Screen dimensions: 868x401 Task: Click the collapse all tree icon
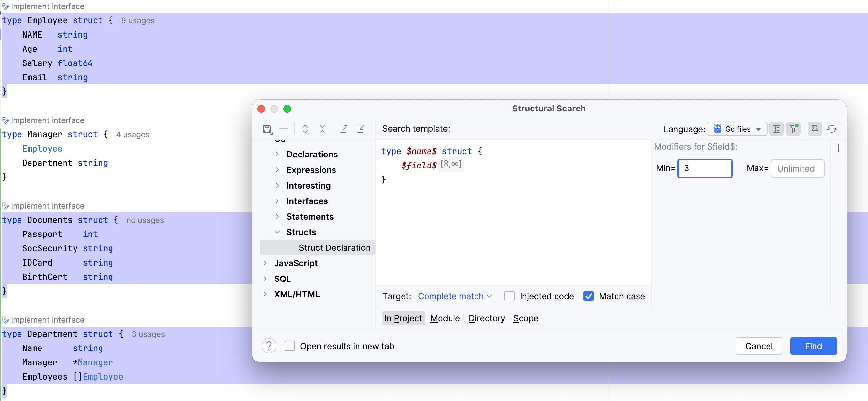coord(322,129)
